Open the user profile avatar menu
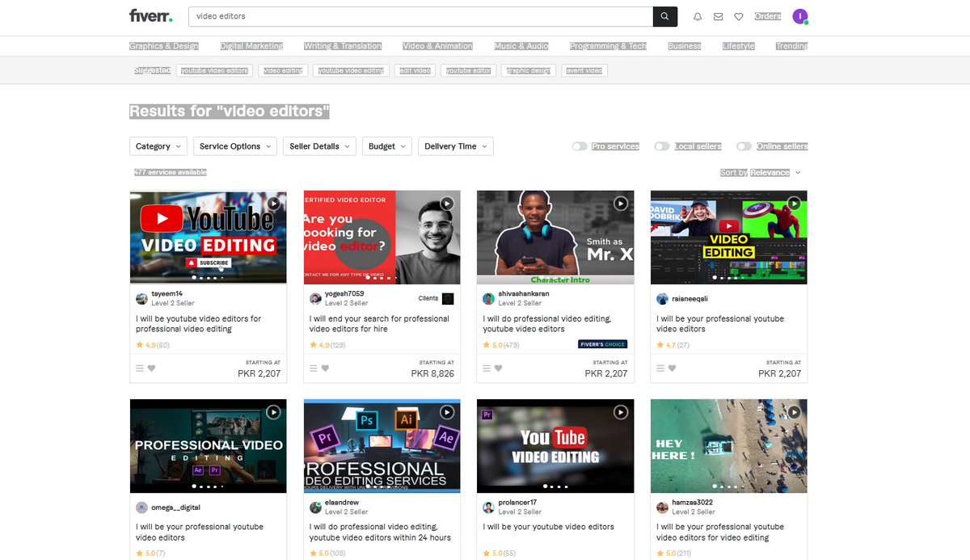The height and width of the screenshot is (560, 970). (800, 16)
